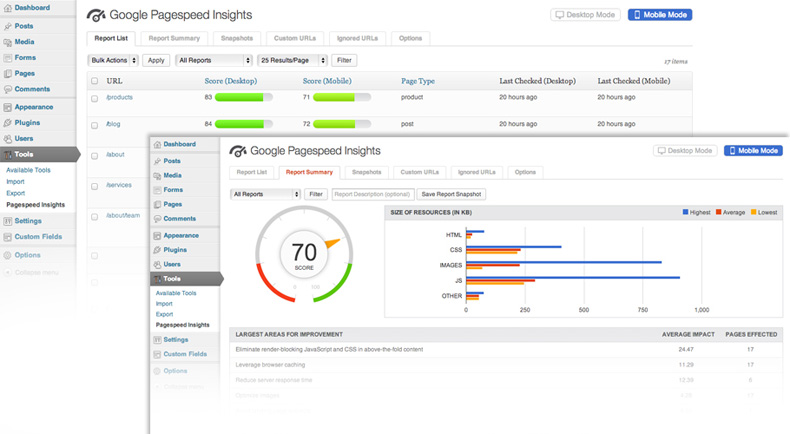
Task: Sort by Score (Desktop) column header
Action: 231,81
